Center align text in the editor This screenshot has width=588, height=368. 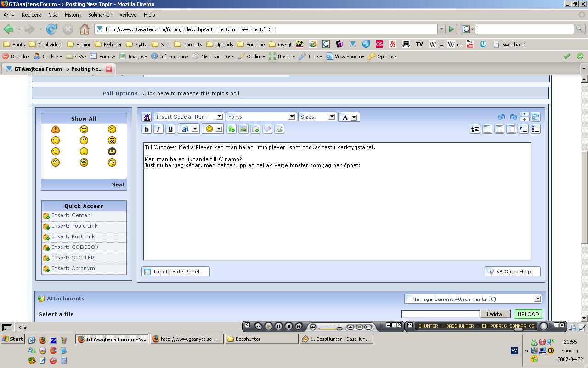click(x=499, y=129)
